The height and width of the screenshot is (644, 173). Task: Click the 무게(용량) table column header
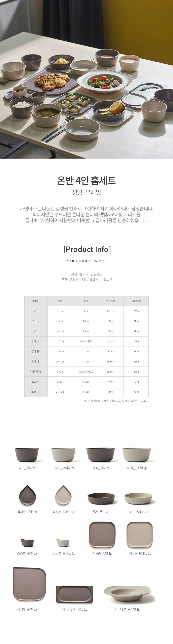[x=136, y=301]
